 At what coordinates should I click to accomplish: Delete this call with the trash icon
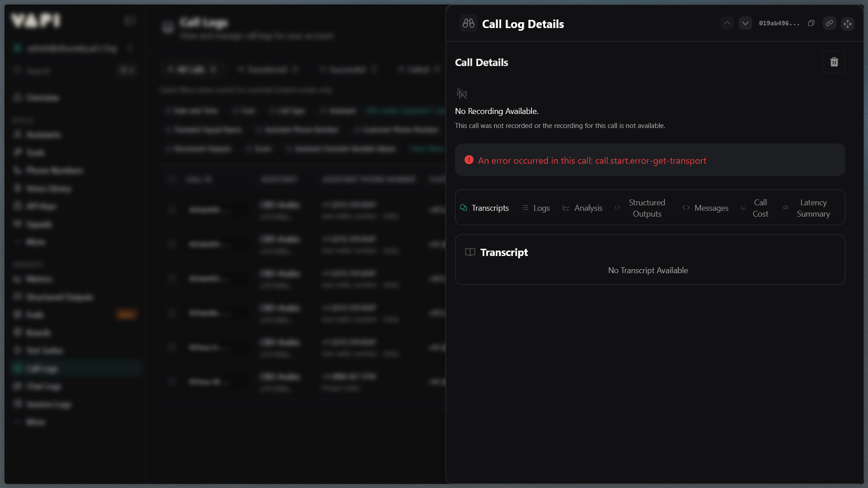[834, 62]
